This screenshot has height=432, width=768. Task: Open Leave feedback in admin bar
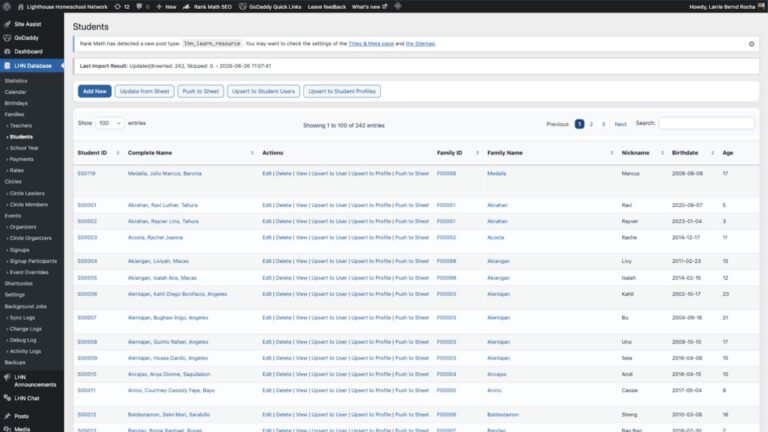327,7
